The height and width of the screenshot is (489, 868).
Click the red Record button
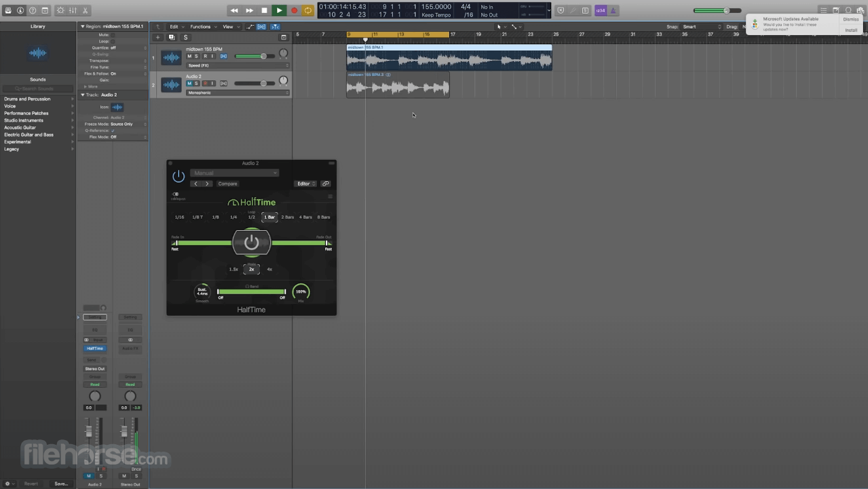pos(294,10)
